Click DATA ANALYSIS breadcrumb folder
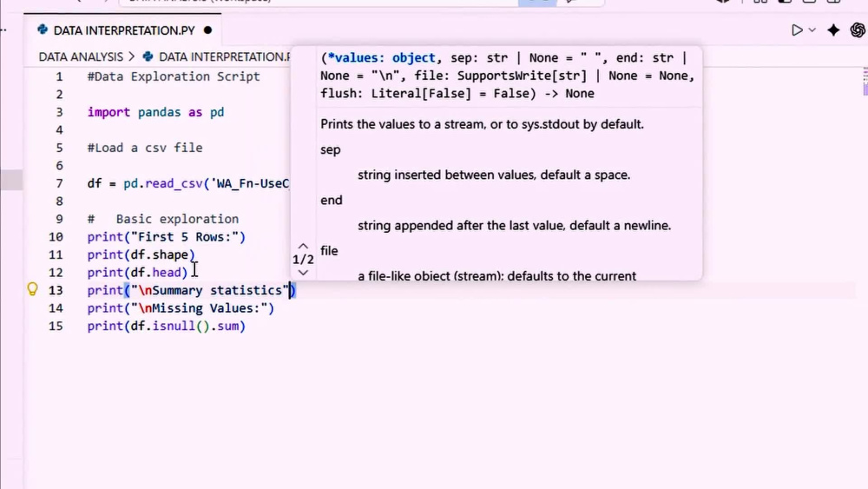This screenshot has width=868, height=489. [81, 57]
